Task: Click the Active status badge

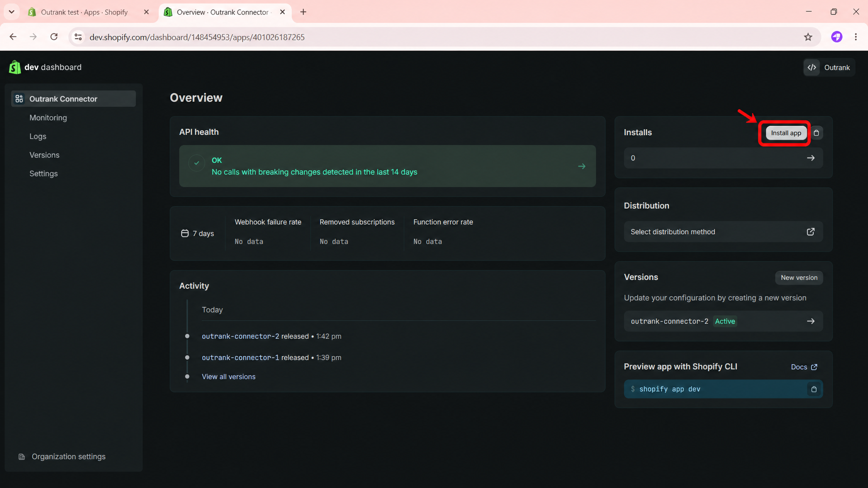Action: tap(725, 321)
